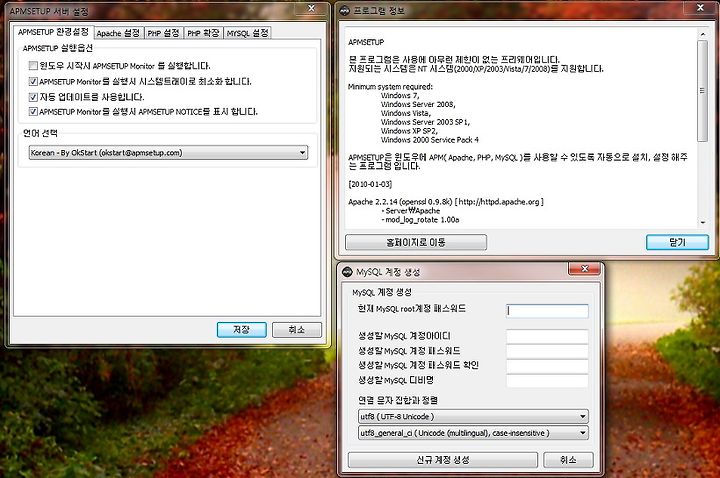Screen dimensions: 720x478
Task: Open the utf8 (UTF-8 Unicode) character set dropdown
Action: pyautogui.click(x=473, y=416)
